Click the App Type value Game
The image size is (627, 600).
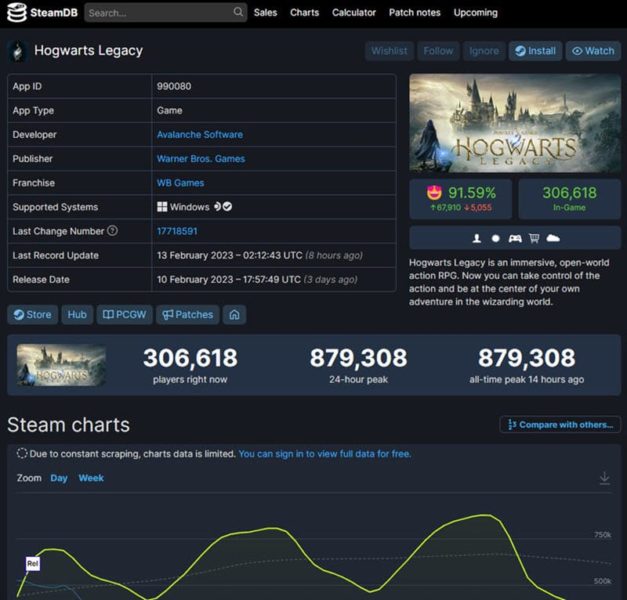tap(170, 110)
